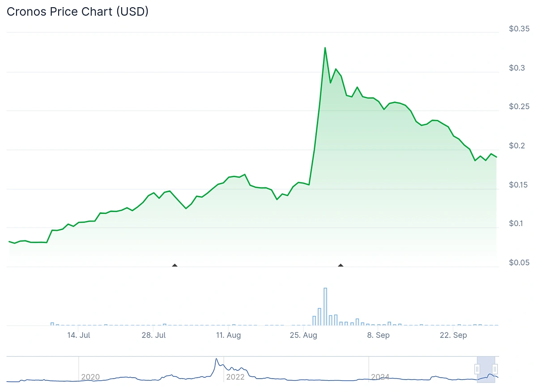Click the right navigator range handle
Screen dimensions: 537x392
495,369
